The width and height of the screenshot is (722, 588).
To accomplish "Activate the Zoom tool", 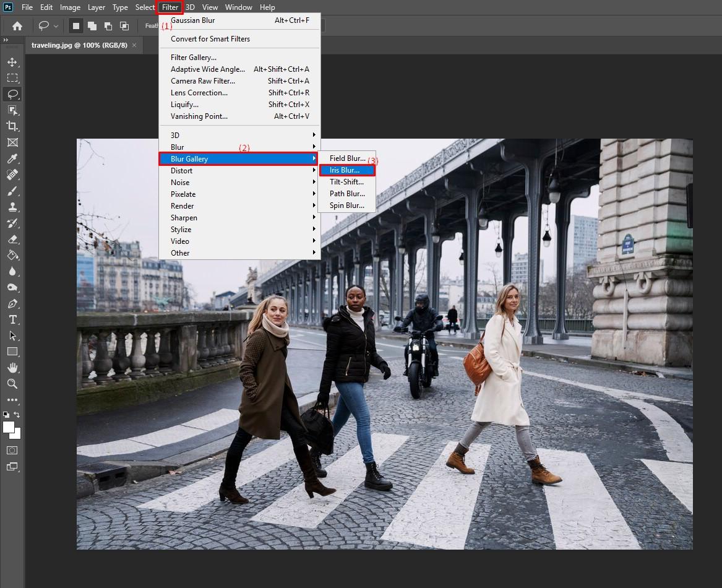I will click(12, 384).
